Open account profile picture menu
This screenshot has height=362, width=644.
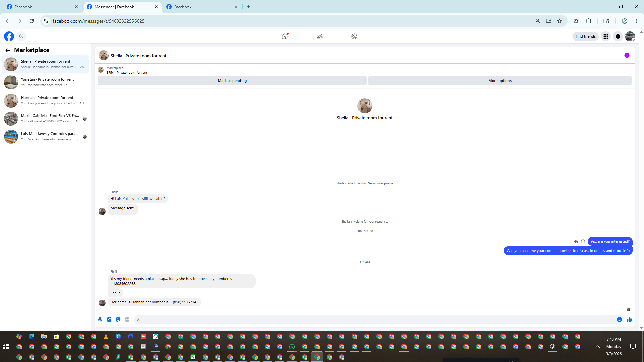point(630,36)
